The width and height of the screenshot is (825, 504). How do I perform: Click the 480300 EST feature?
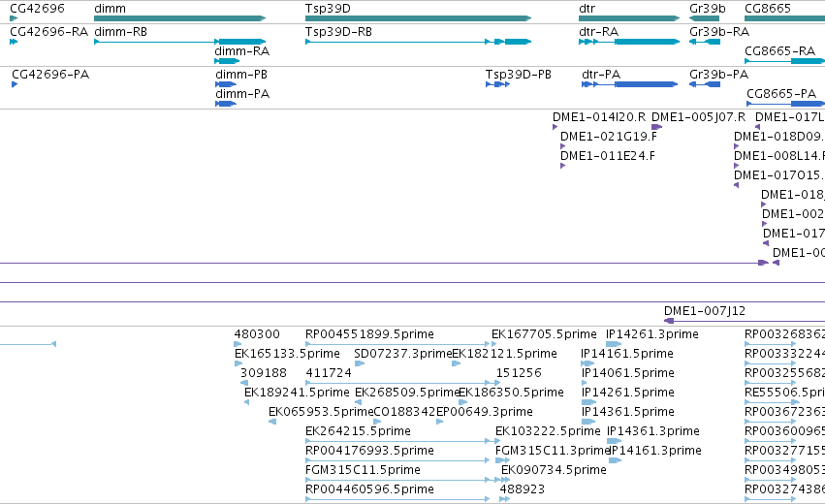238,344
